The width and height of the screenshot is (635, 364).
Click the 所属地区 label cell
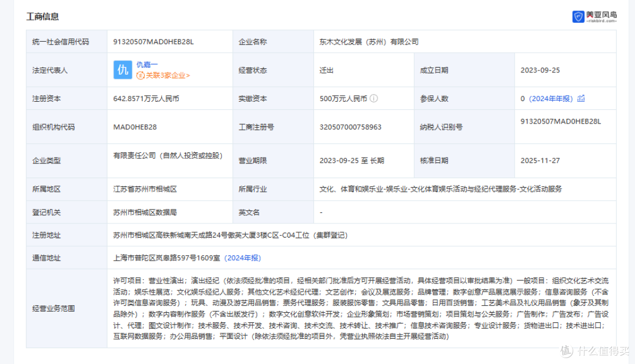click(67, 189)
